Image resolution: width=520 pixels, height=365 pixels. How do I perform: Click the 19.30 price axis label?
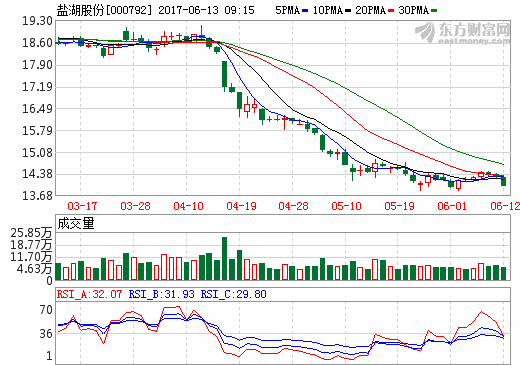point(38,21)
